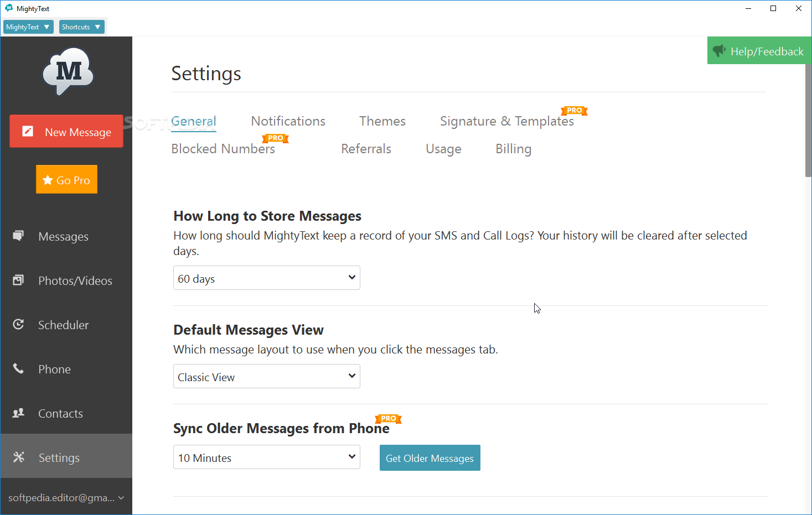This screenshot has width=812, height=515.
Task: Click the Help/Feedback button
Action: (x=759, y=51)
